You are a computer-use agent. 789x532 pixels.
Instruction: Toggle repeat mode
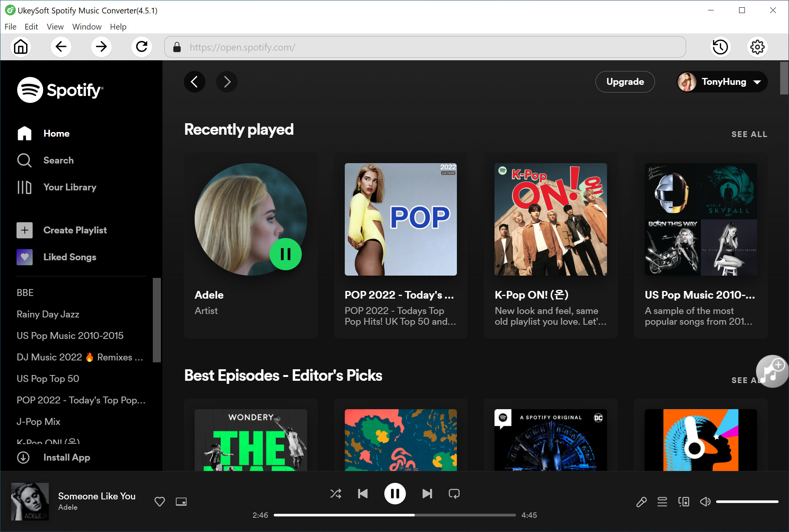[454, 493]
